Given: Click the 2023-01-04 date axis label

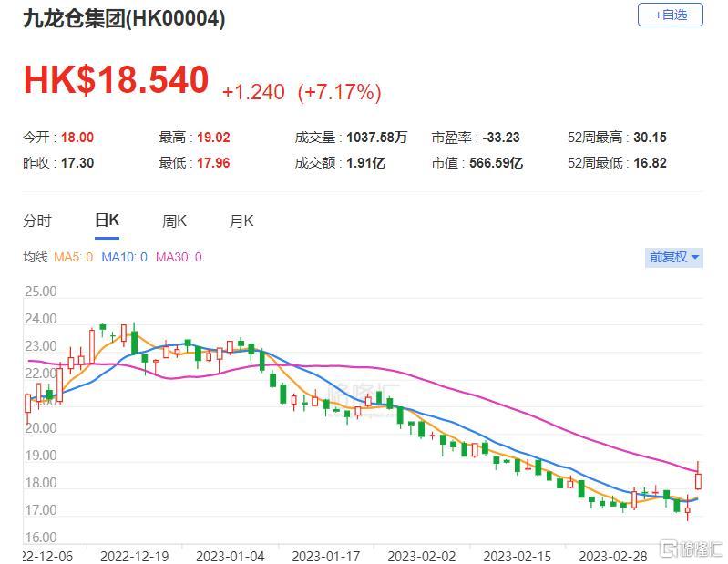Looking at the screenshot, I should click(x=231, y=556).
